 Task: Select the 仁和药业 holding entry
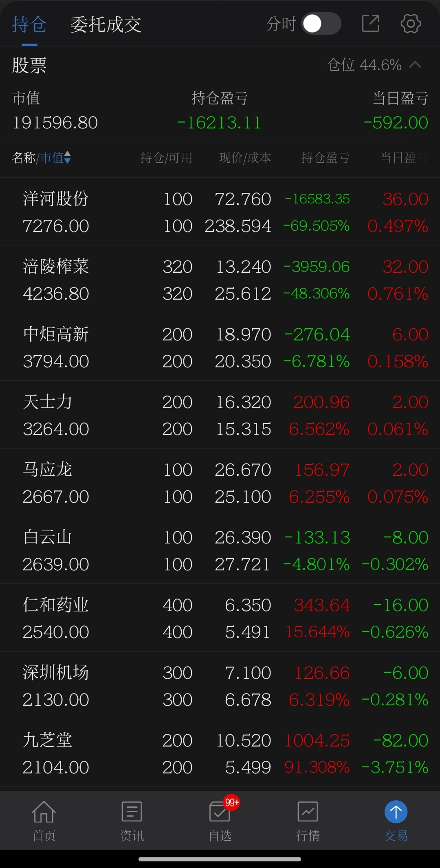pyautogui.click(x=220, y=618)
